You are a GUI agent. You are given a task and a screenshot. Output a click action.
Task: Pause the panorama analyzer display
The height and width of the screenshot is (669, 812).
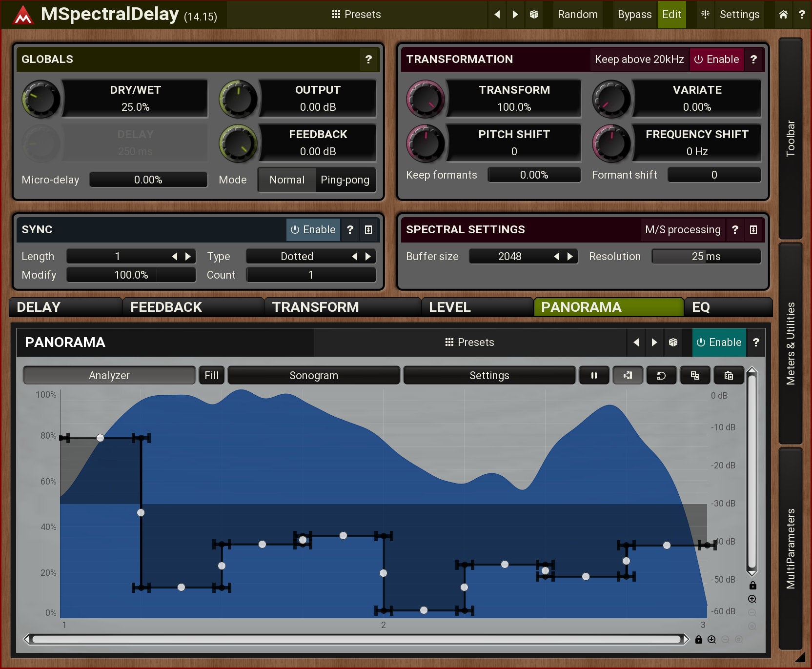click(594, 375)
